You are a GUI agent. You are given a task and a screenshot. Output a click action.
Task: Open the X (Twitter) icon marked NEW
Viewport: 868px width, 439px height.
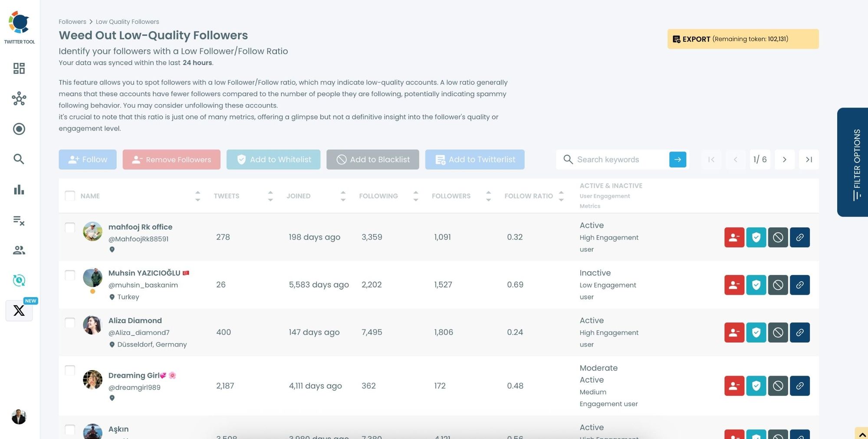(x=19, y=311)
